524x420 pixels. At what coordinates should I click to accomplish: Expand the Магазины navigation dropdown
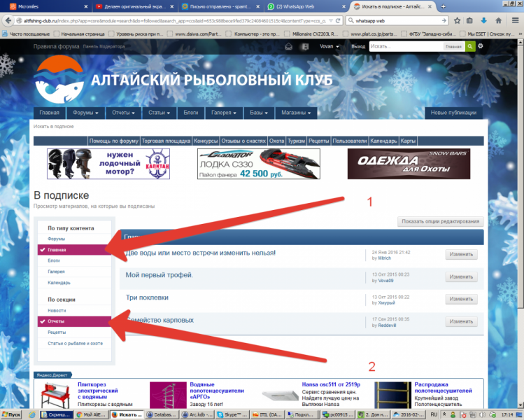pyautogui.click(x=296, y=113)
